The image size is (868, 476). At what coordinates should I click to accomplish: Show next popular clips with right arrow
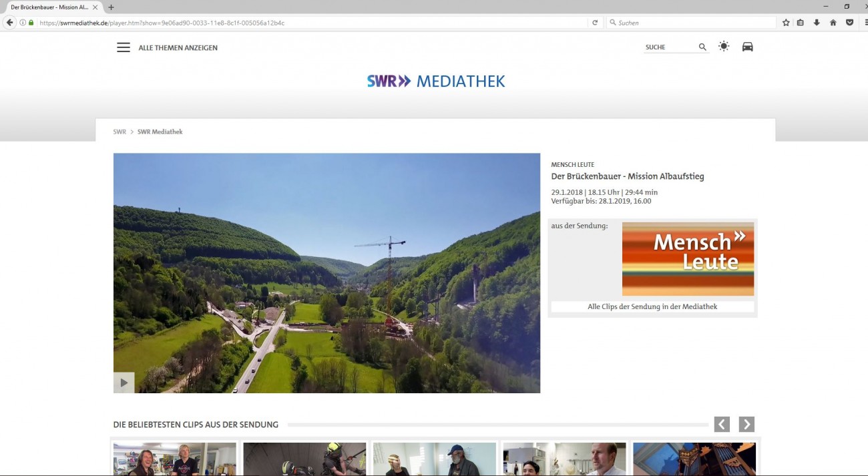746,425
